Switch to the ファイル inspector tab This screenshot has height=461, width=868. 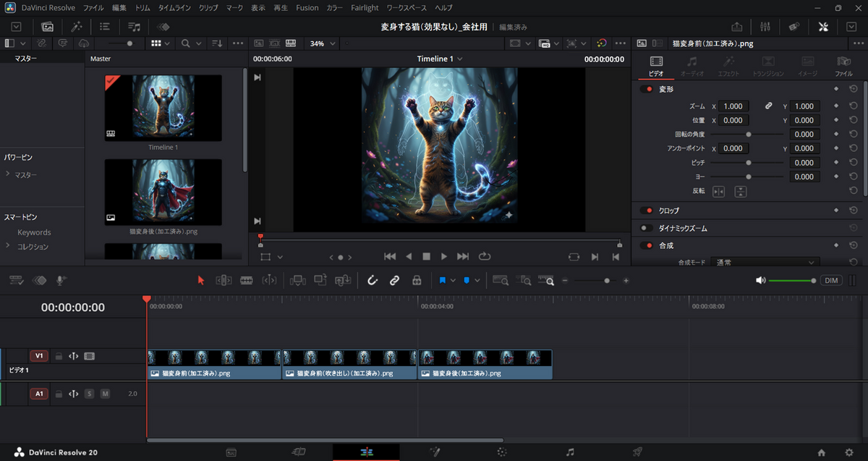point(843,65)
